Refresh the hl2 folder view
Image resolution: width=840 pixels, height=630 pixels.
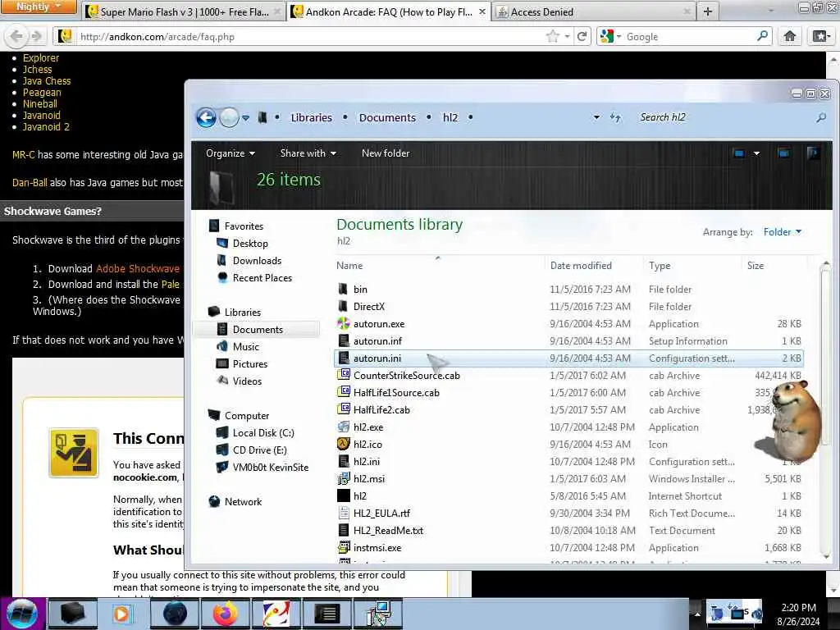coord(615,117)
